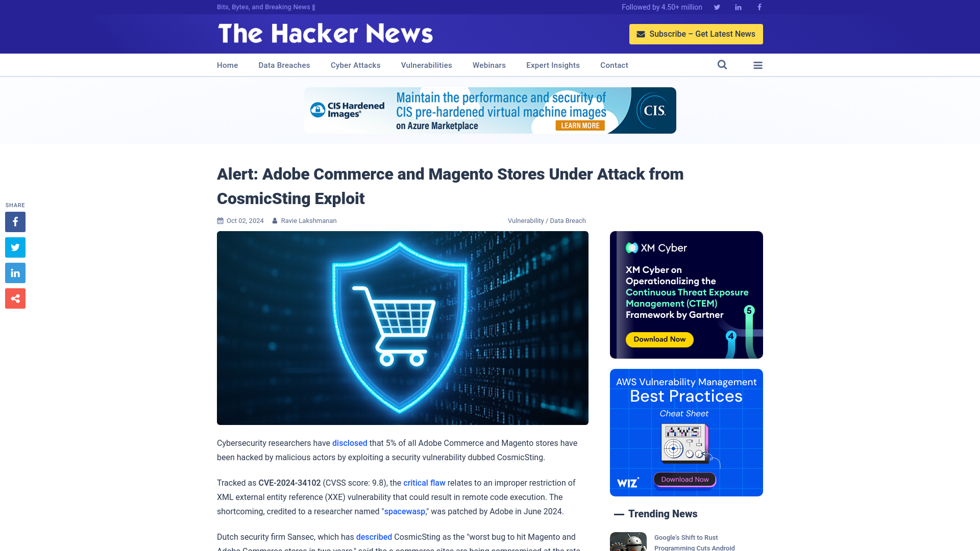
Task: Click Download Now XM Cyber button
Action: tap(658, 339)
